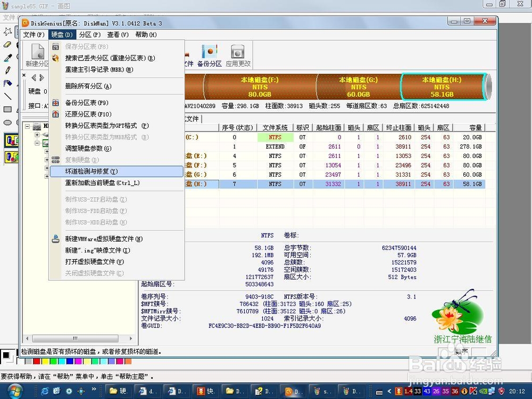Screen dimensions: 532x399
Task: Select 本地磁盘(G:) 60.0GB disk bar segment
Action: pos(358,87)
